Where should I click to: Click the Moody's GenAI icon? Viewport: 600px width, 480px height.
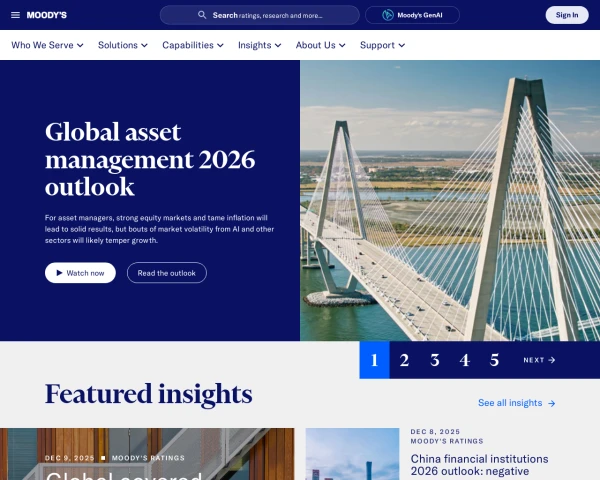pos(388,15)
